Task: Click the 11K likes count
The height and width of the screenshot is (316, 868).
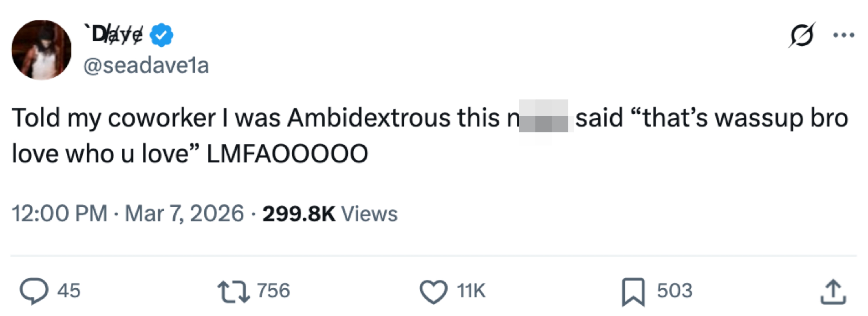Action: pos(471,291)
